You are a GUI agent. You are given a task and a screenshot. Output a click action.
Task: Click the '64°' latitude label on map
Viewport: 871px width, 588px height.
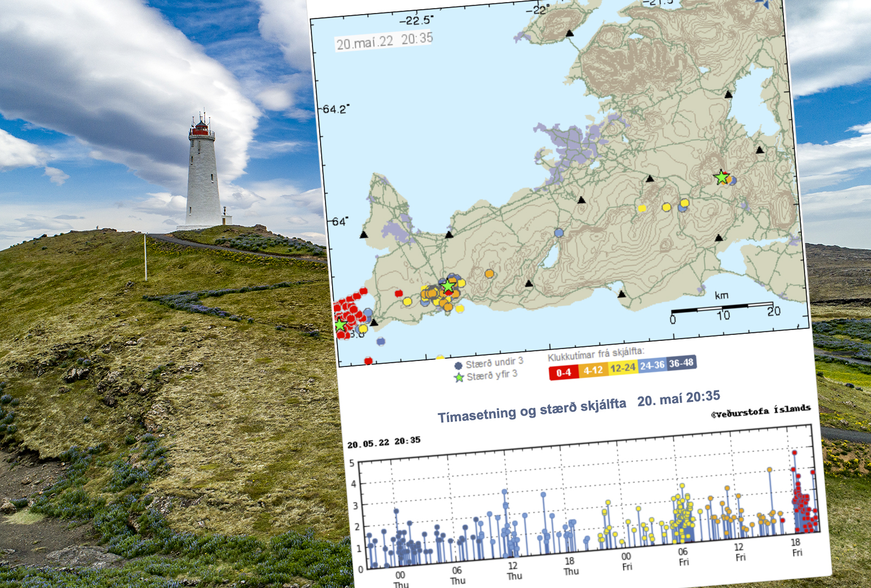pyautogui.click(x=340, y=222)
